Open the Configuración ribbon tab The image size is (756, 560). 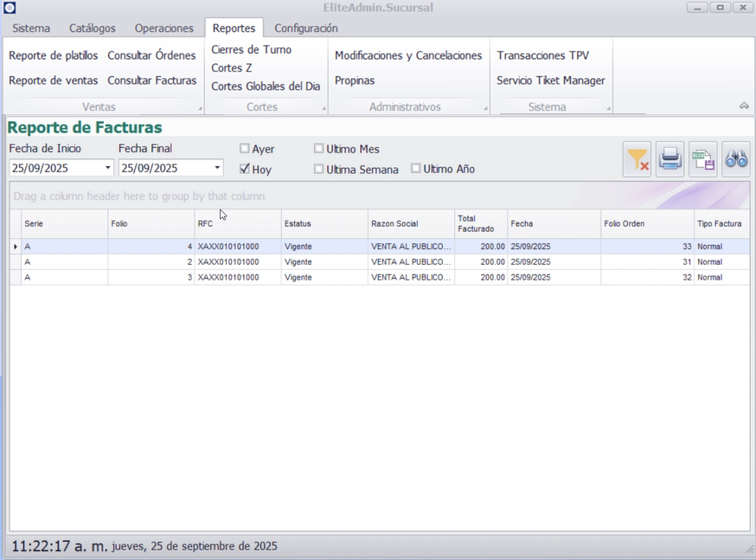point(305,29)
